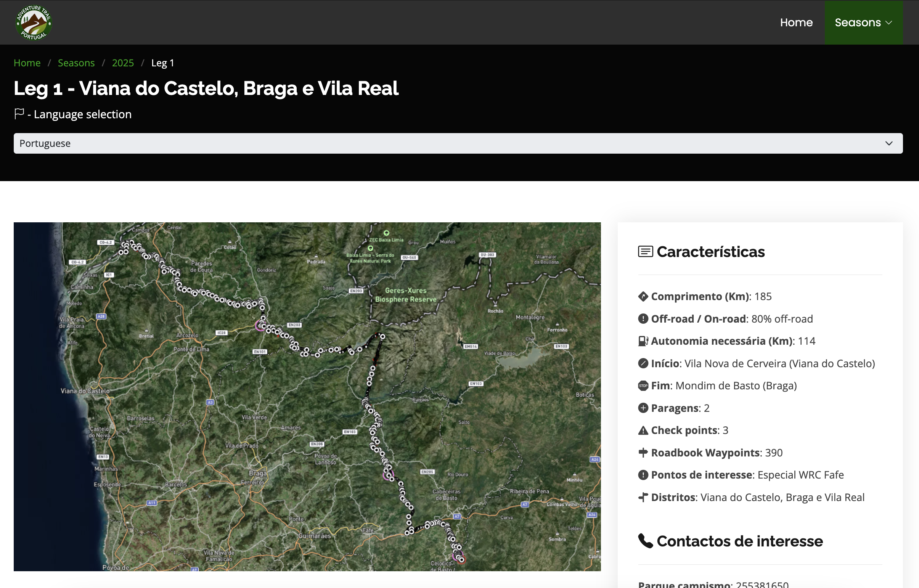Open the Home breadcrumb link
The width and height of the screenshot is (919, 588).
(27, 63)
